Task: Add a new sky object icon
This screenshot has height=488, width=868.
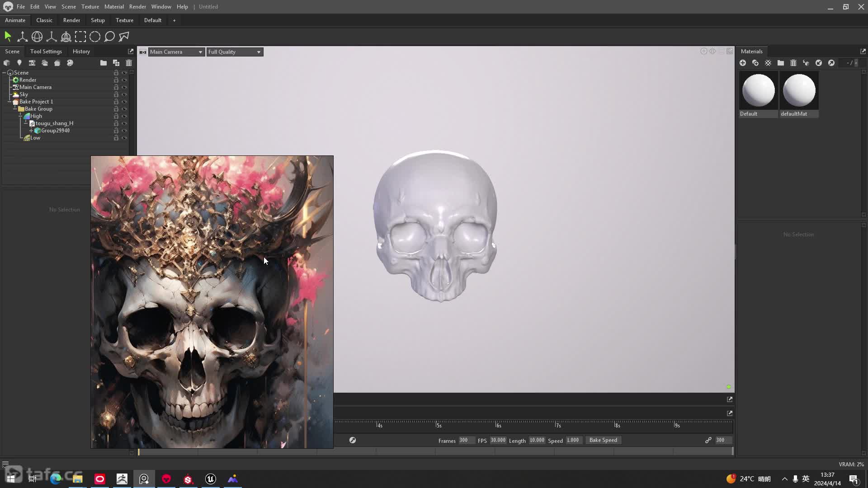Action: point(45,63)
